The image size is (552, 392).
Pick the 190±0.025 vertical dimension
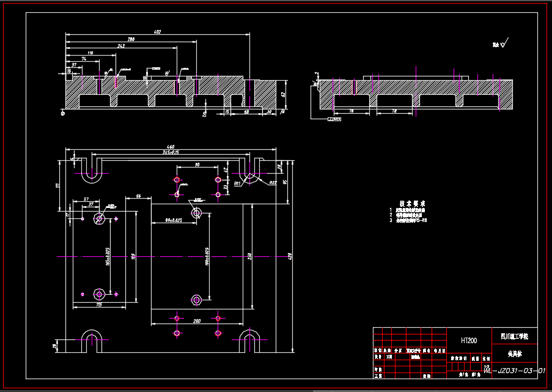pos(207,256)
